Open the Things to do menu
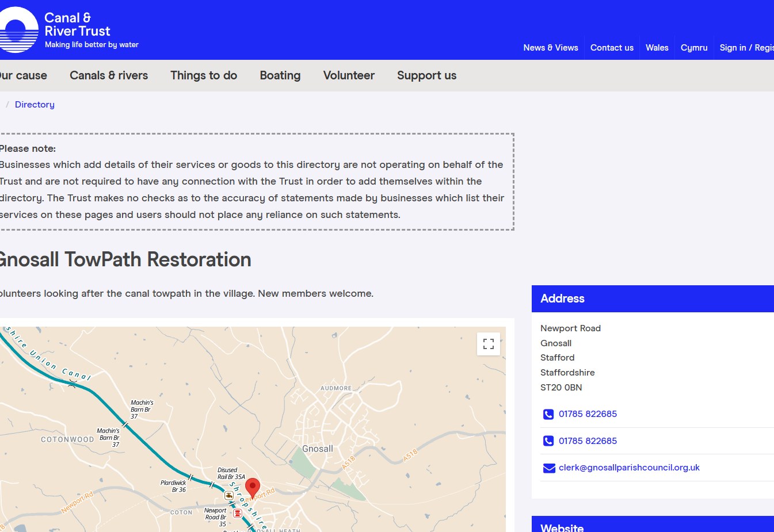 tap(204, 75)
